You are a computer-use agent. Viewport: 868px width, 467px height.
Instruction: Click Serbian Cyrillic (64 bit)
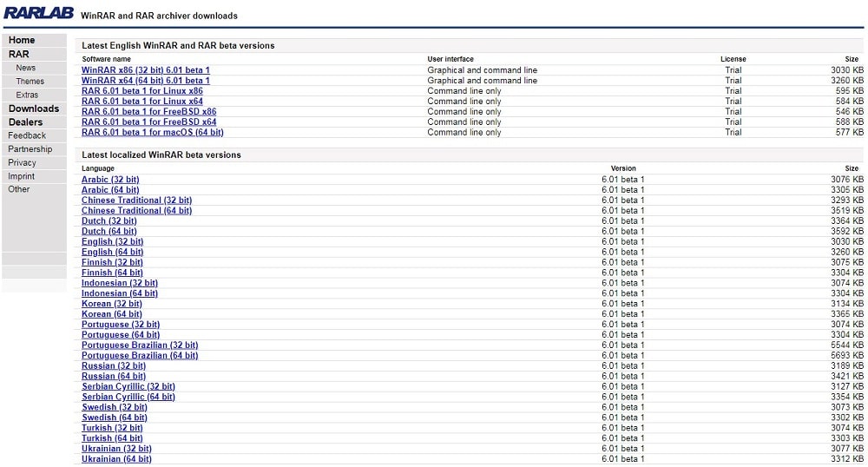pos(128,397)
